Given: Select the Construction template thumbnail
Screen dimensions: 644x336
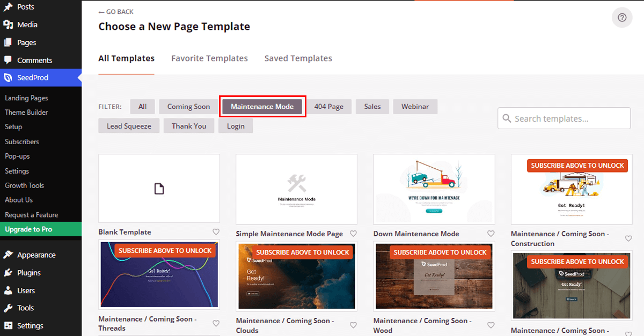Looking at the screenshot, I should point(572,189).
